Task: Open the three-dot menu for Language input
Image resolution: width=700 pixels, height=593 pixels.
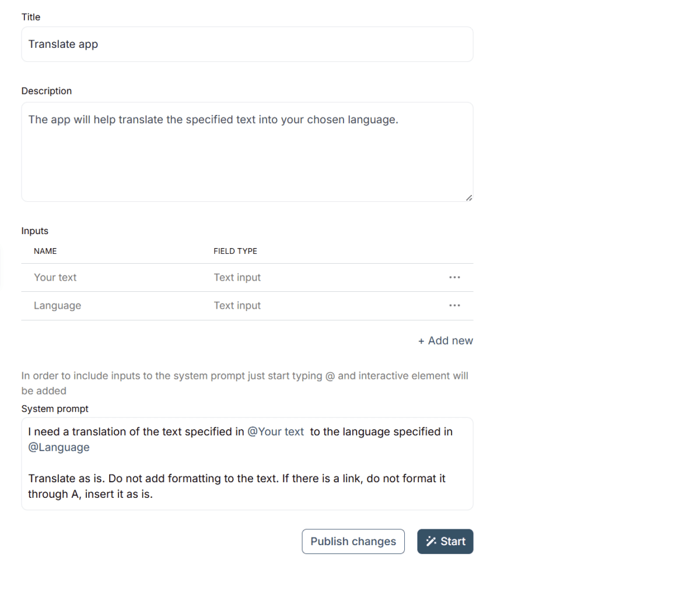Action: click(454, 305)
